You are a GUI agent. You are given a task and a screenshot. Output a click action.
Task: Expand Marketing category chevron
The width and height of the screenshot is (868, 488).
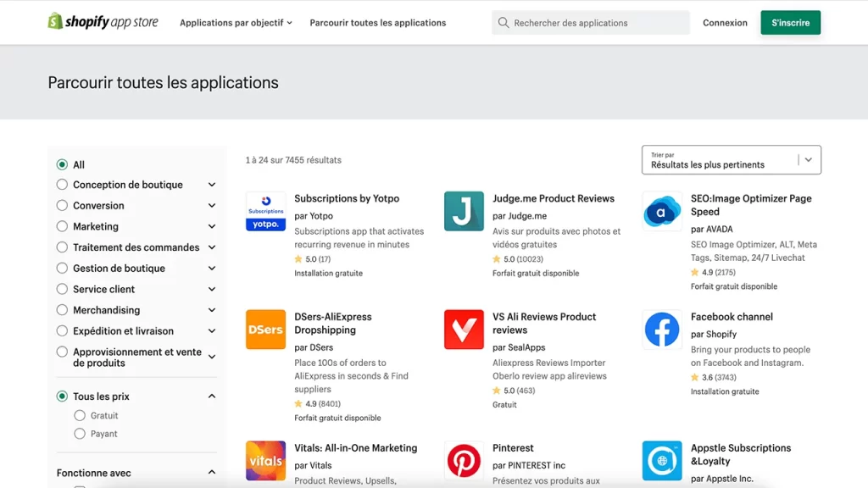211,226
